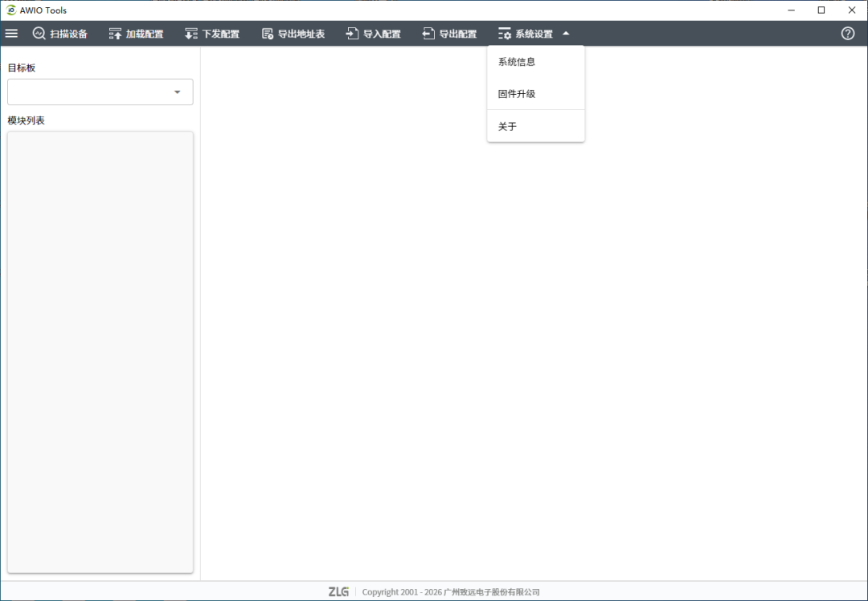Choose 导入配置 to import configuration
Image resolution: width=868 pixels, height=601 pixels.
pyautogui.click(x=373, y=34)
